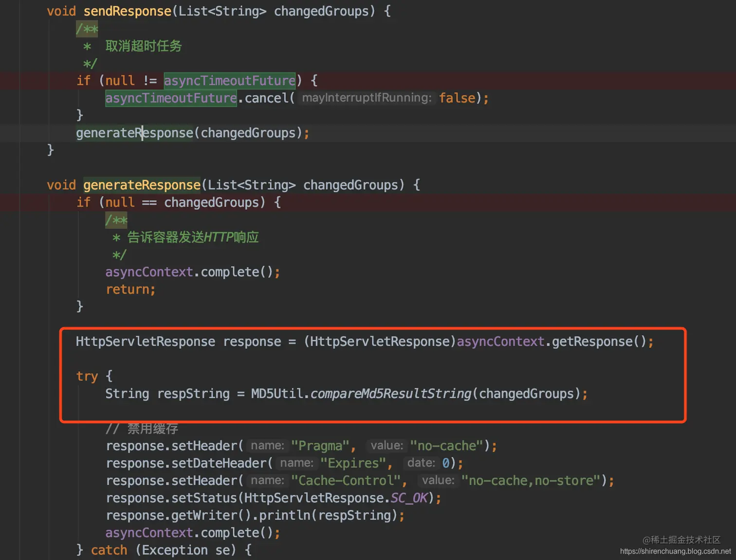
Task: Click the generateResponse method declaration name
Action: pos(142,185)
